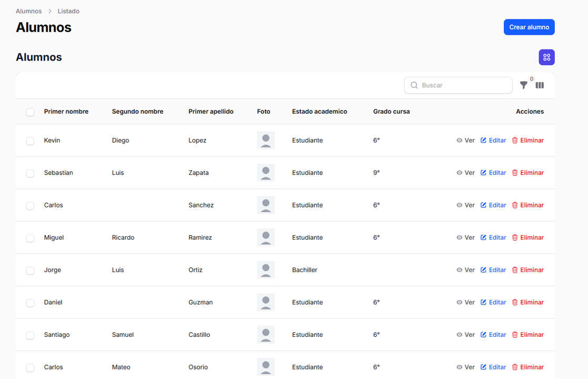Screen dimensions: 588x379
Task: Check the select-all checkbox in table header
Action: point(30,112)
